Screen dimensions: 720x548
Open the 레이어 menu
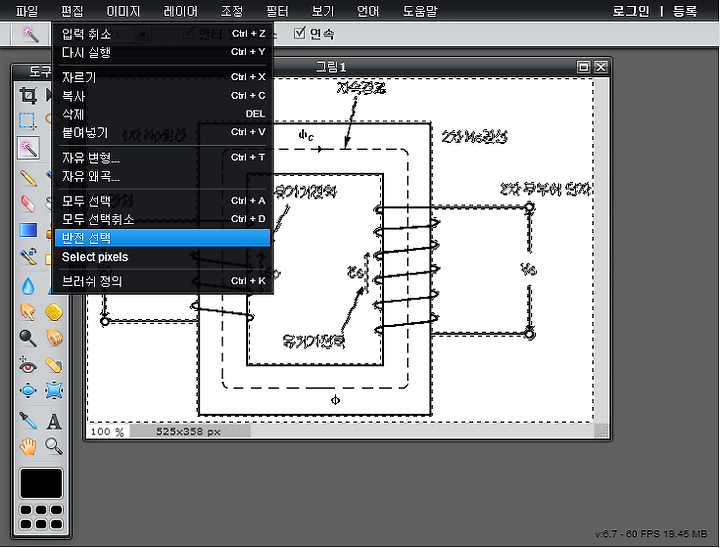coord(180,11)
